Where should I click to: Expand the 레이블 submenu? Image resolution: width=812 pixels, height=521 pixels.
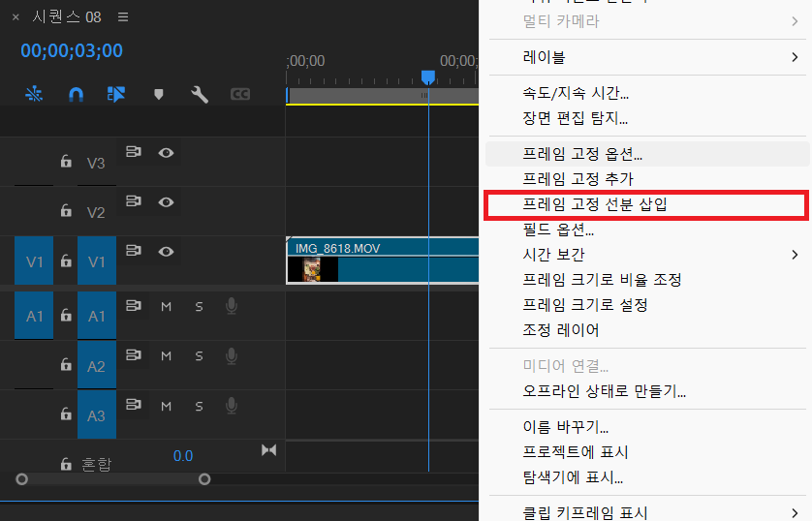pos(647,57)
